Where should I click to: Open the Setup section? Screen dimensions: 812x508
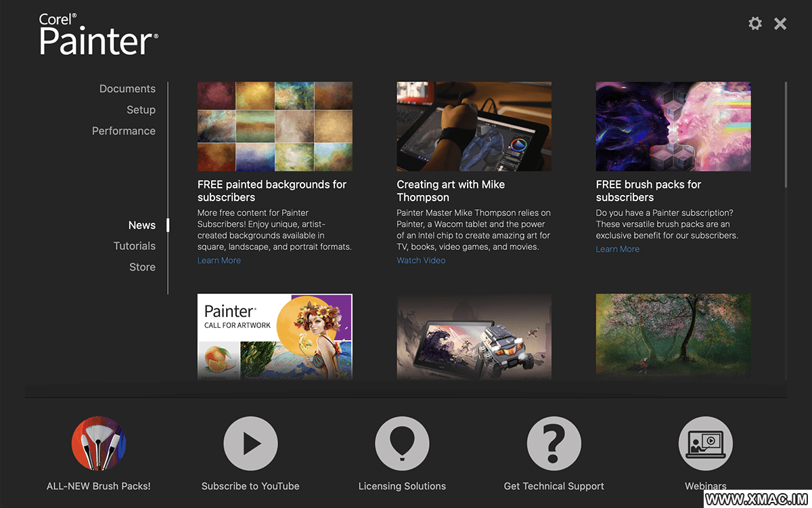[x=141, y=110]
